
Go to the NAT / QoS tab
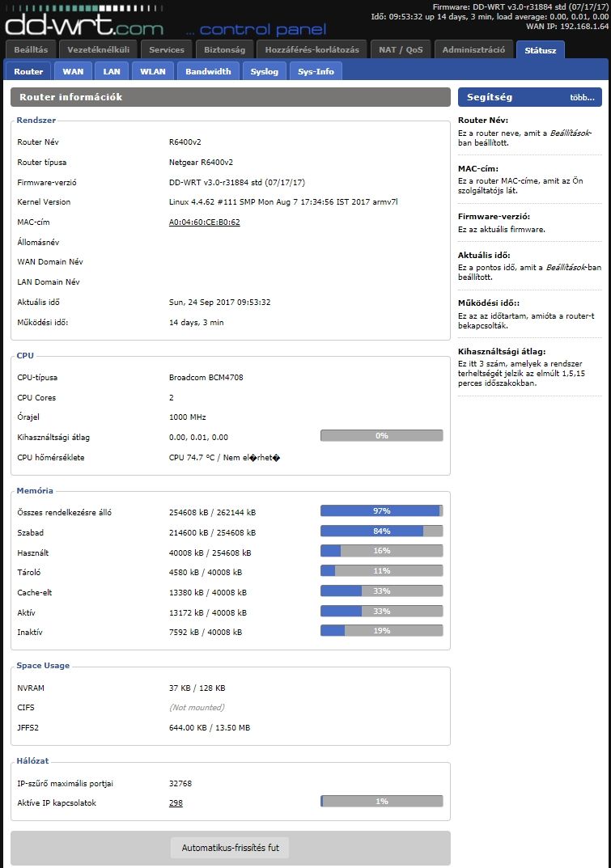(x=401, y=50)
